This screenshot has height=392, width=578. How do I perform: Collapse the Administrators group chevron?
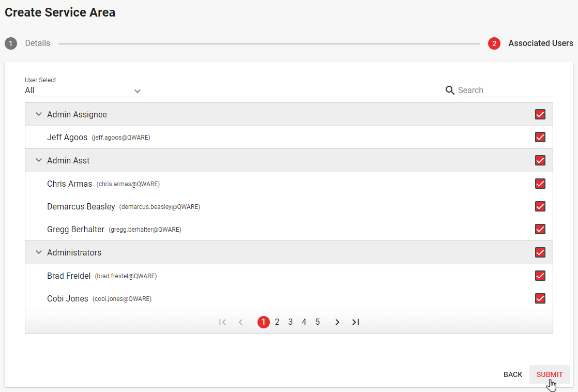(x=39, y=252)
